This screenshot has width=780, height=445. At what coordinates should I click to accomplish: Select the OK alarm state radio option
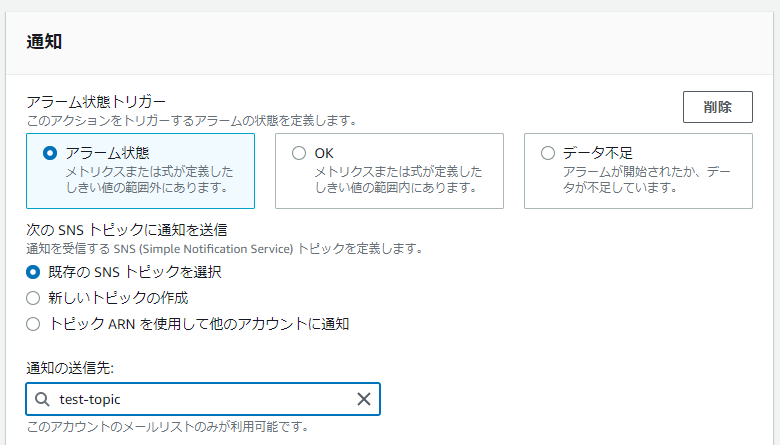click(x=298, y=153)
